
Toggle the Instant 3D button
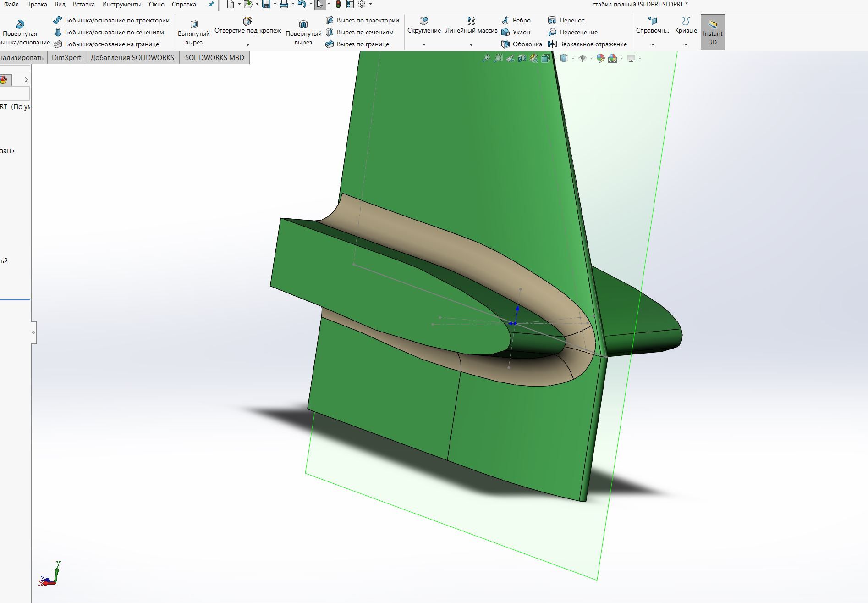712,32
